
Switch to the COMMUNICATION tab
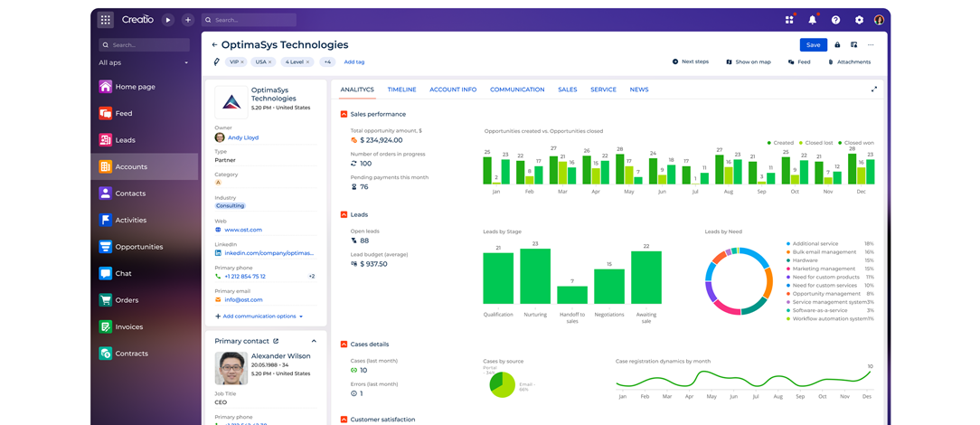pos(517,90)
